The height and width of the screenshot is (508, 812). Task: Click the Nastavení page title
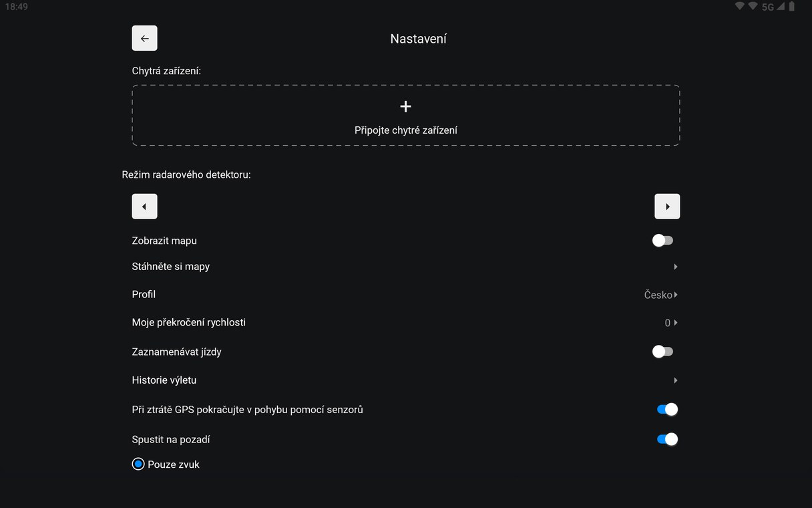click(419, 39)
